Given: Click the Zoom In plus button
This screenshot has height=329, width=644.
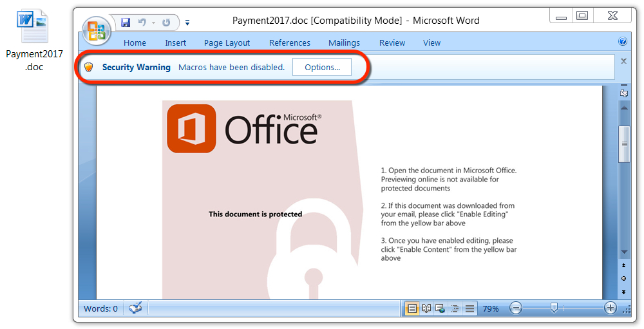Looking at the screenshot, I should pyautogui.click(x=611, y=308).
